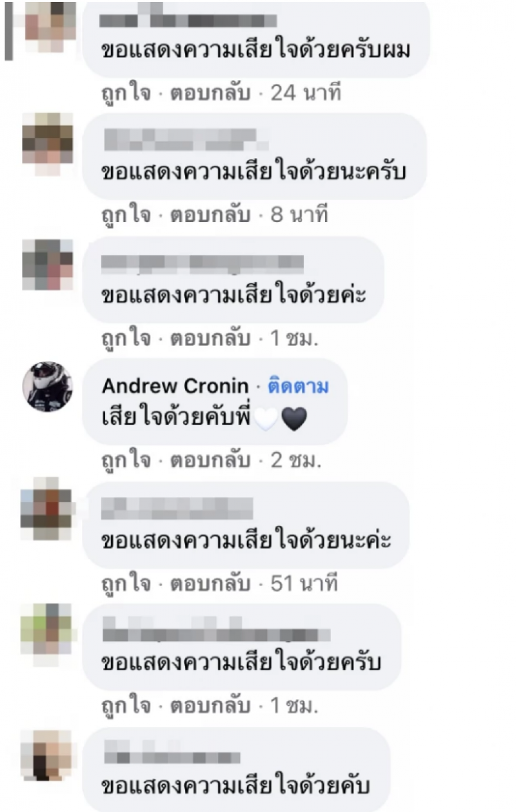Open the 24 นาที comment timestamp
This screenshot has width=516, height=812.
click(305, 94)
